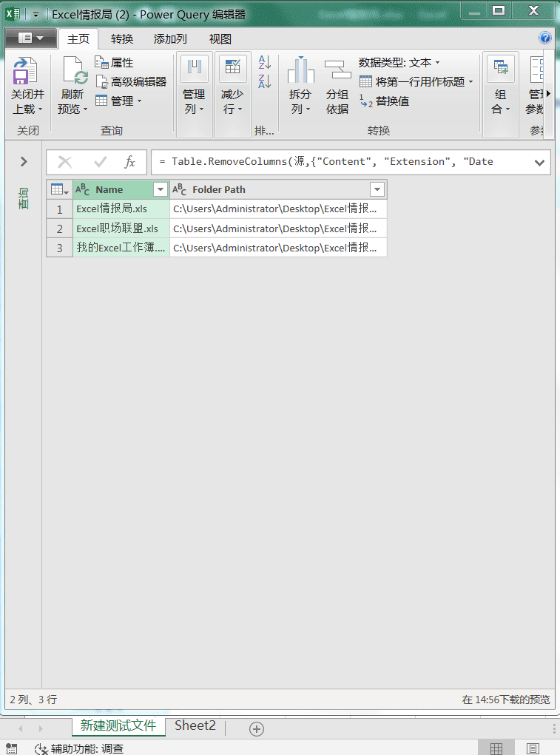Select row number 1 header
Viewport: 560px width, 755px height.
coord(60,209)
